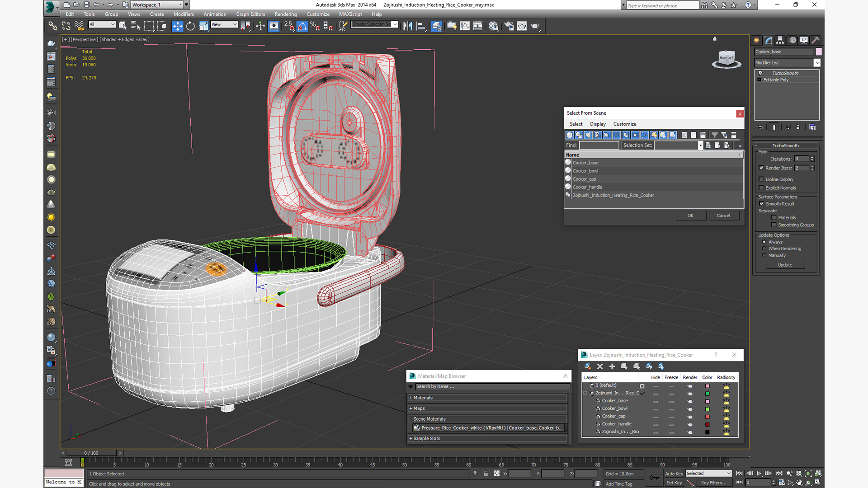Image resolution: width=868 pixels, height=488 pixels.
Task: Enable Isoline Display checkbox
Action: tap(761, 179)
